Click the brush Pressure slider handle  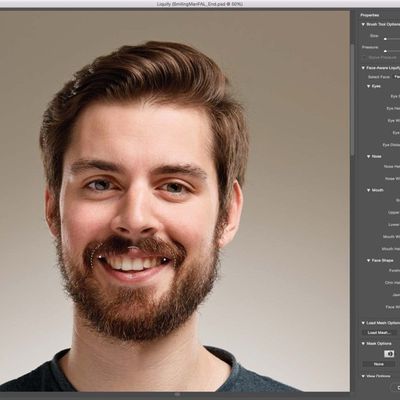pos(385,51)
